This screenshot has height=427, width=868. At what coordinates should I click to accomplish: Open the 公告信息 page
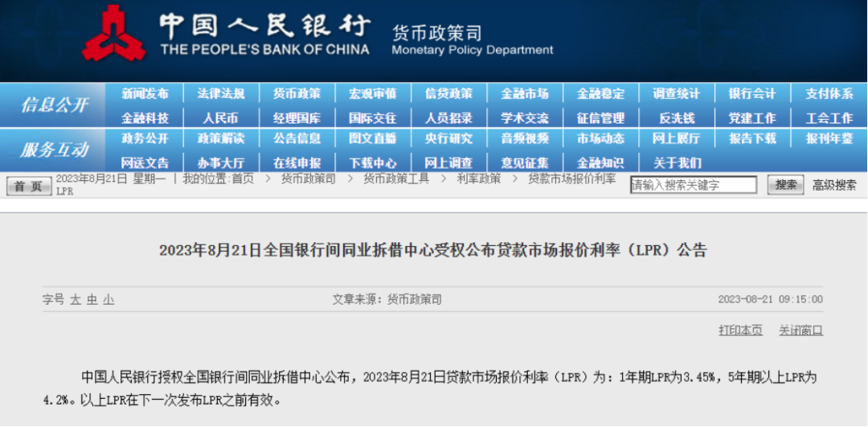click(296, 138)
